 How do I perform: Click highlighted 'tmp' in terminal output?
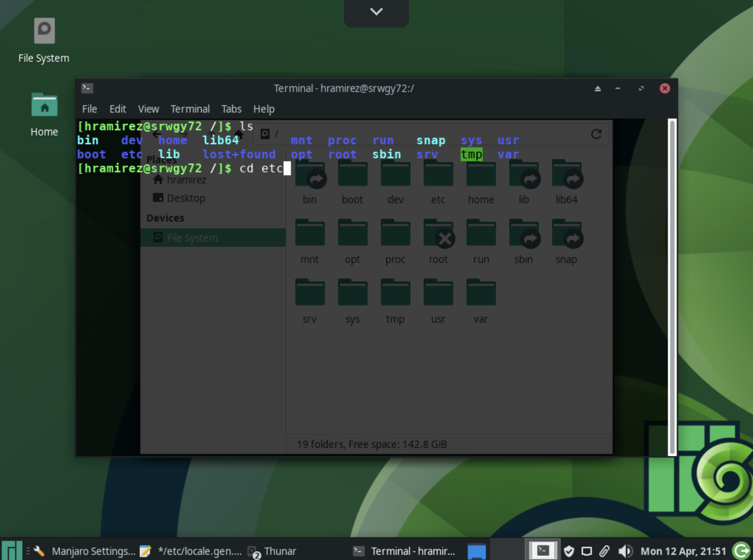[471, 154]
